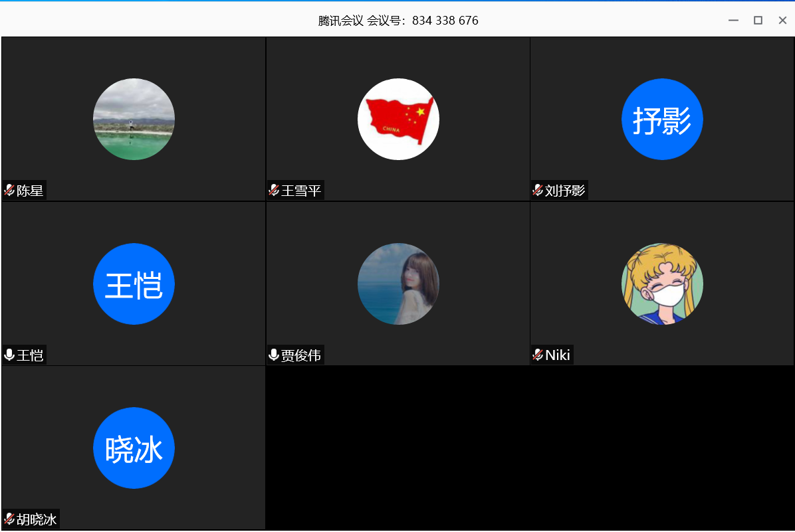Image resolution: width=795 pixels, height=532 pixels.
Task: Minimize the Tencent Meeting window
Action: point(733,21)
